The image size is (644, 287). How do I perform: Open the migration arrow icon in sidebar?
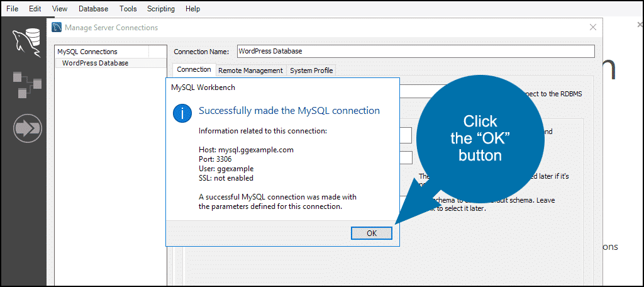27,128
